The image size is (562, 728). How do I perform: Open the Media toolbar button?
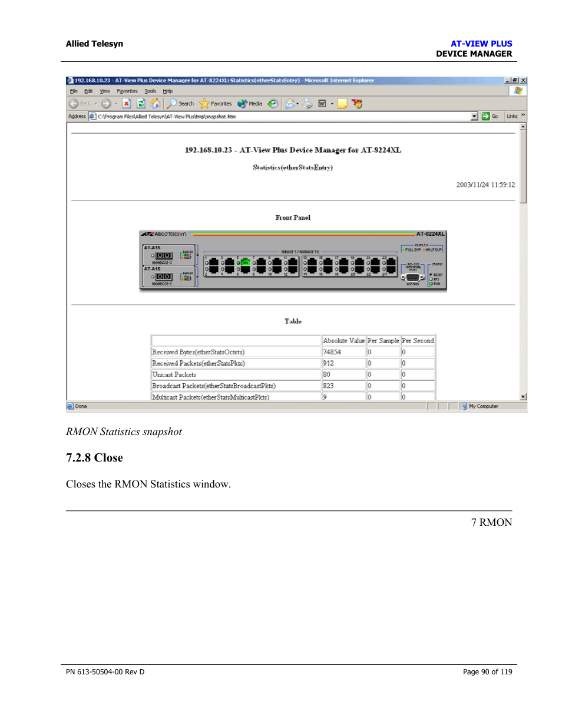pos(250,104)
